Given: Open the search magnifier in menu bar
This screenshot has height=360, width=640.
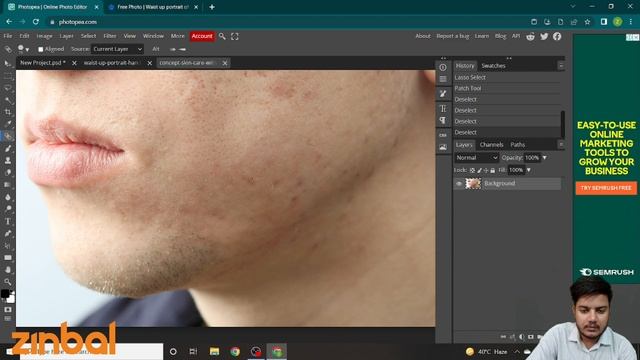Looking at the screenshot, I should click(222, 36).
